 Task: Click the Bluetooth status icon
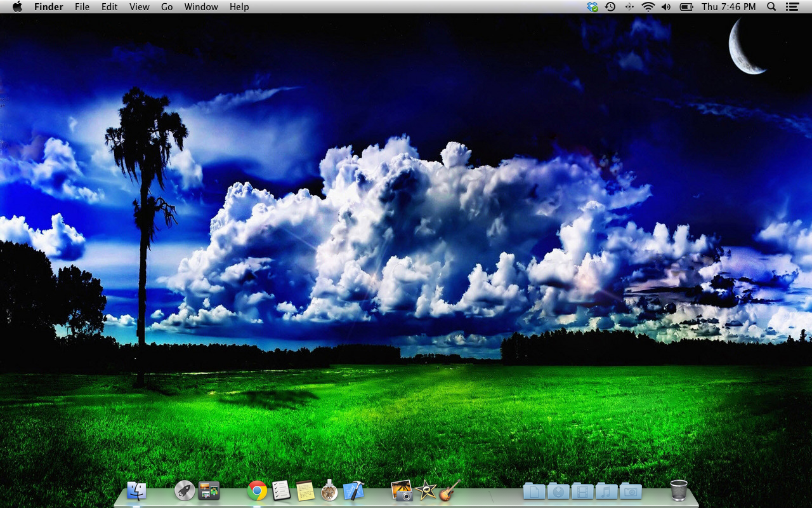coord(629,7)
